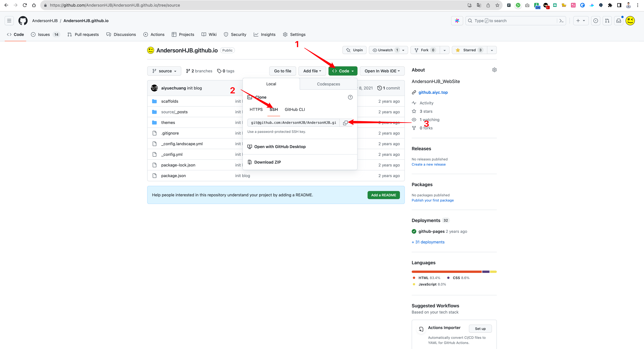The width and height of the screenshot is (644, 349).
Task: Open the issues icon in header
Action: tap(596, 21)
